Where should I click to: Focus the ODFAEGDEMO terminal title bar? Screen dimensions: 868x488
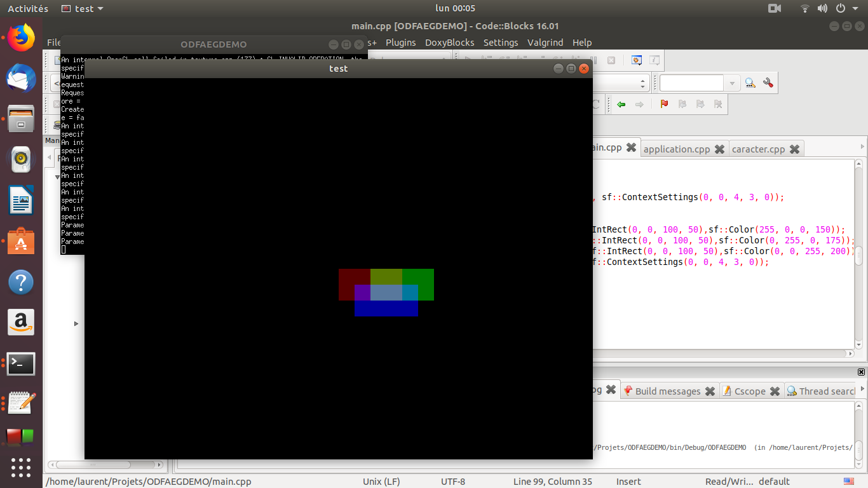pos(214,44)
